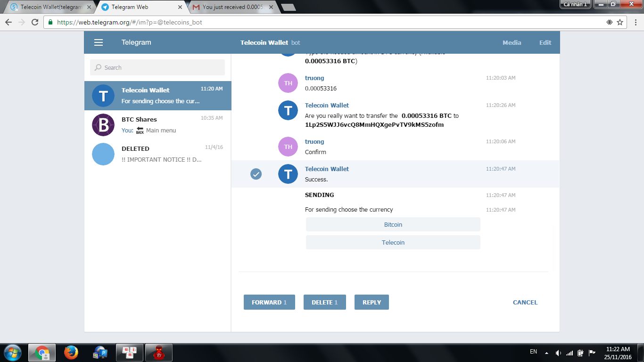Click the sender name "truong" above 0.00053316
The image size is (644, 362).
tap(314, 78)
